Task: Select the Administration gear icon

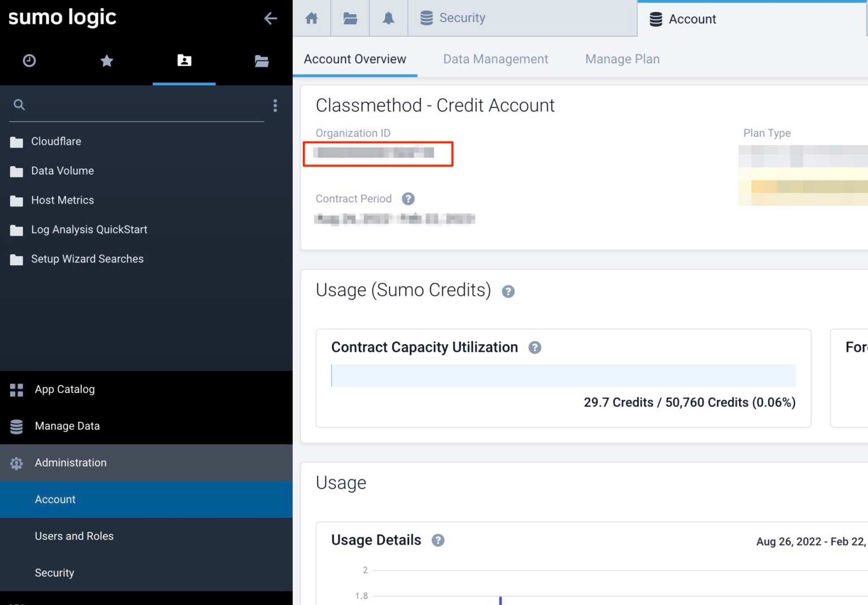Action: click(16, 463)
